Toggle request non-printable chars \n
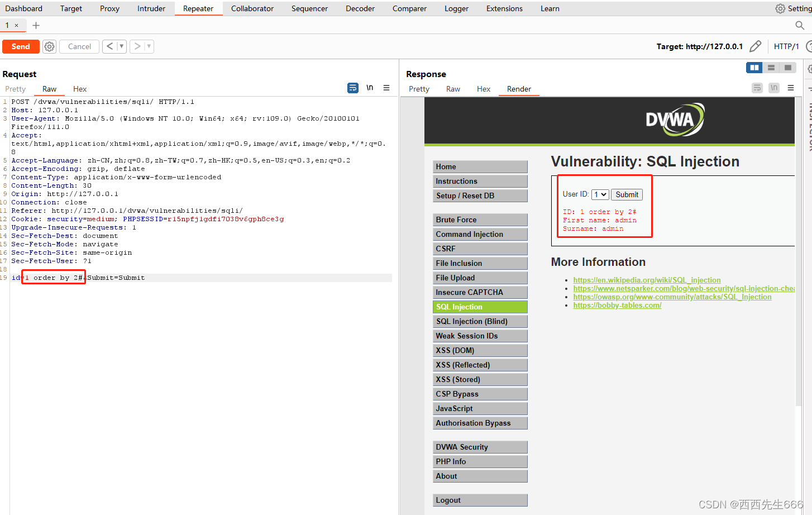The height and width of the screenshot is (515, 812). tap(370, 88)
